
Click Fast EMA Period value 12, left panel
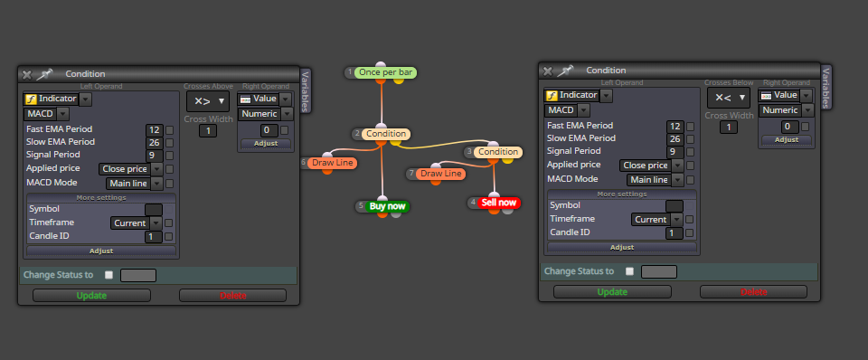click(x=155, y=130)
